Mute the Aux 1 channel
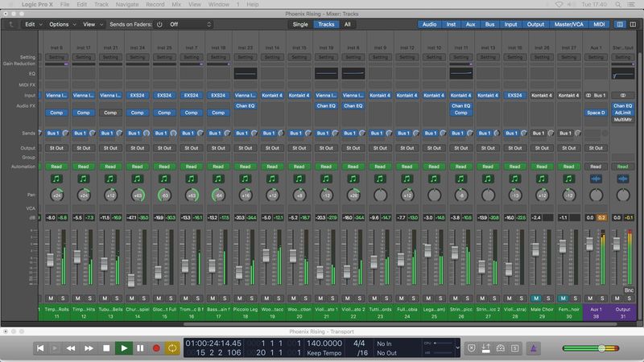 click(590, 298)
